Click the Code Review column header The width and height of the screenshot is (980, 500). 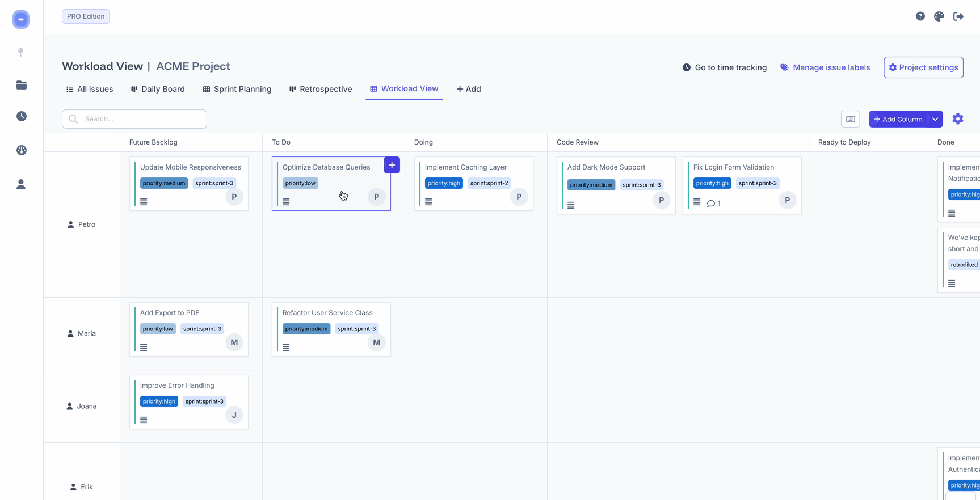578,142
